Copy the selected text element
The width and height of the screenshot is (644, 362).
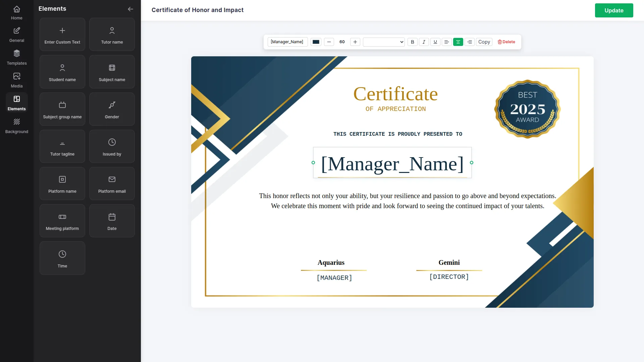pos(484,42)
